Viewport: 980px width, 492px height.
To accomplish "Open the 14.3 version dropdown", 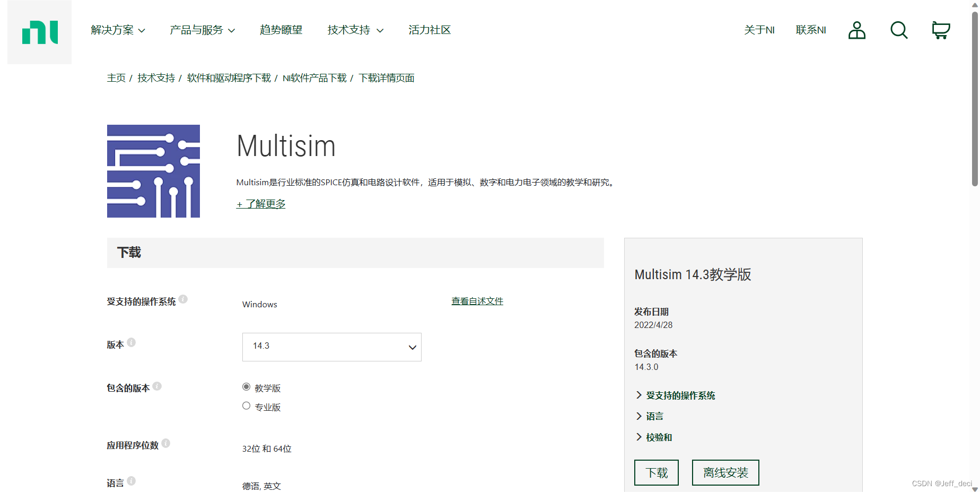I will (x=331, y=347).
